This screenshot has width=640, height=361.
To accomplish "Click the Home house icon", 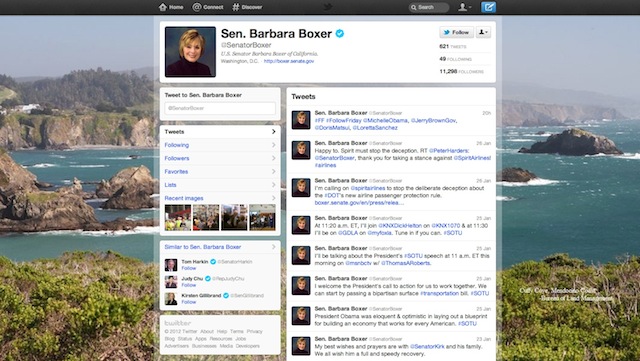I will click(x=163, y=7).
